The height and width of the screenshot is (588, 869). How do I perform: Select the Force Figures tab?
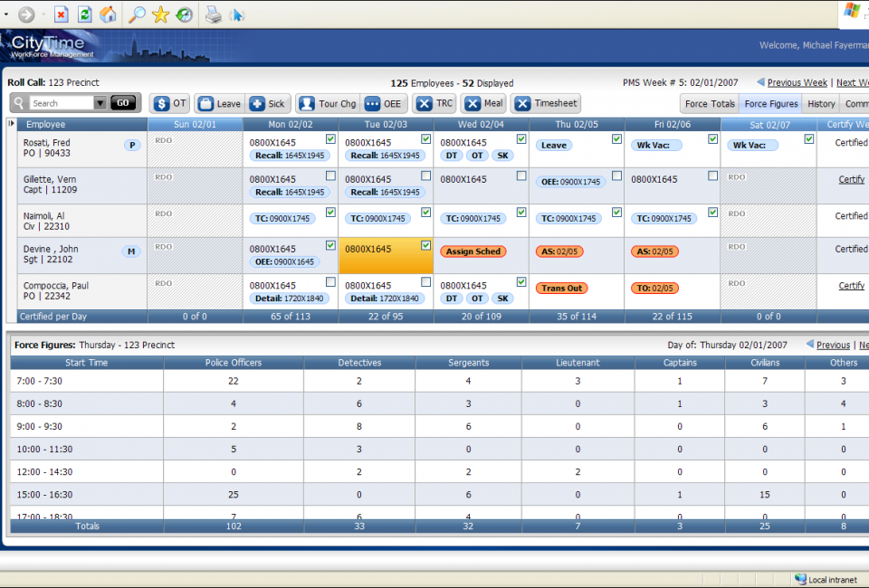coord(771,103)
